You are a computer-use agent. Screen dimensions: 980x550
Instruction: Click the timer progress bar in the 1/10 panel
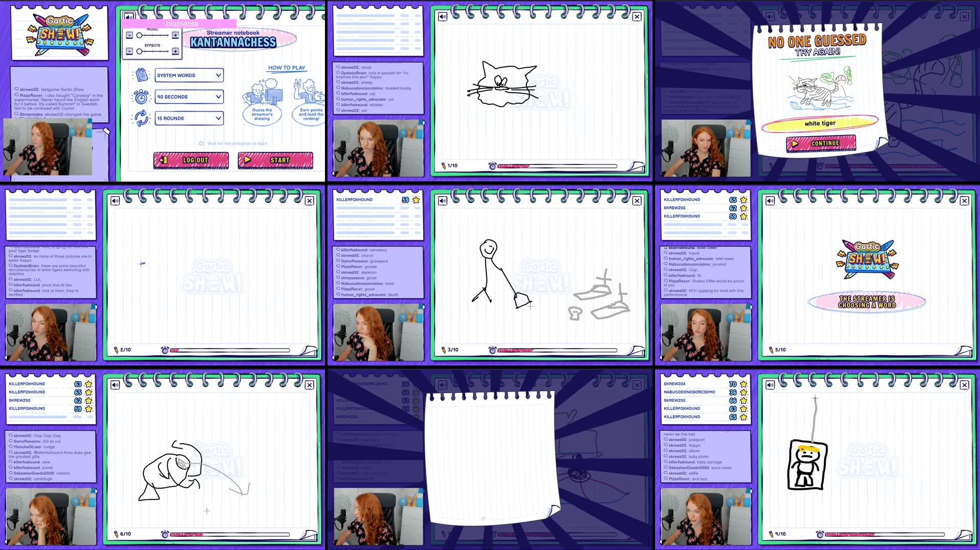(x=557, y=166)
